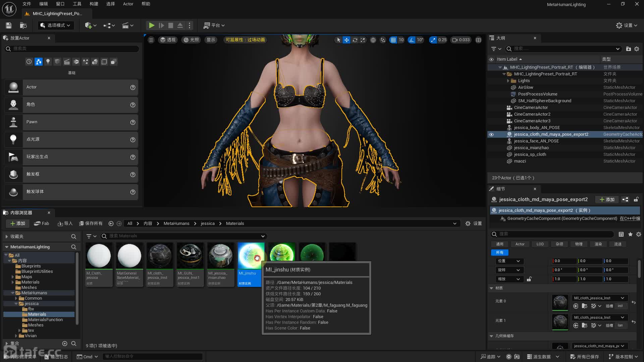The image size is (644, 362).
Task: Click the save current level icon
Action: [x=9, y=25]
